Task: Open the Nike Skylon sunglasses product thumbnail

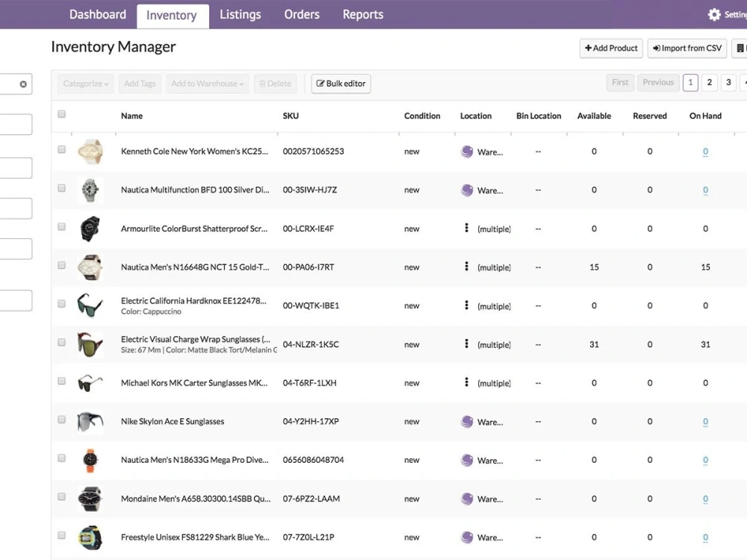Action: 90,422
